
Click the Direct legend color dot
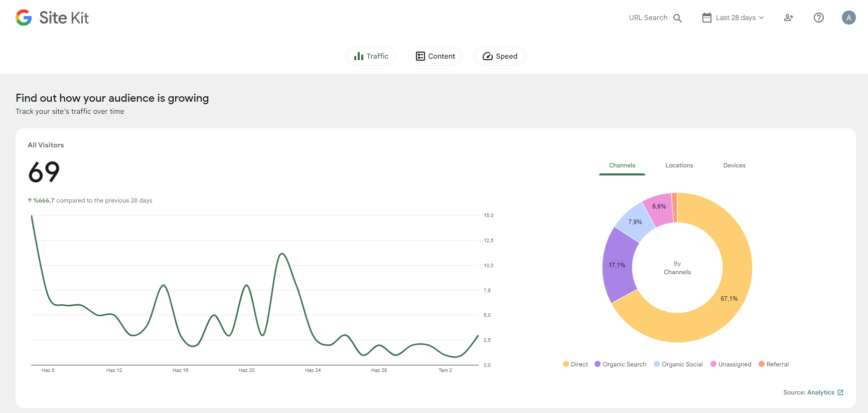pyautogui.click(x=566, y=364)
